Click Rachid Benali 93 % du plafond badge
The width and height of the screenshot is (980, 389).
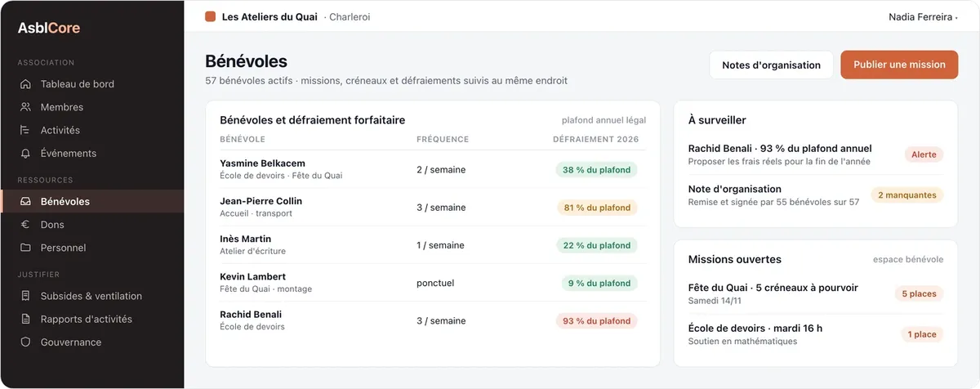pos(597,320)
